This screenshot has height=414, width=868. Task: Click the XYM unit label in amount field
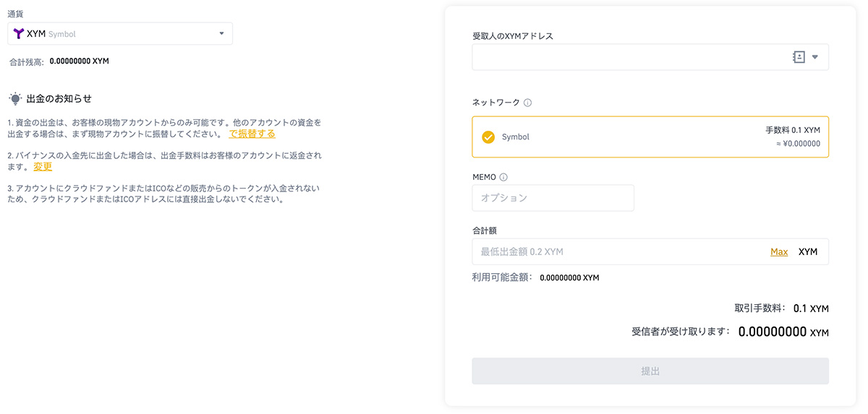pyautogui.click(x=808, y=251)
